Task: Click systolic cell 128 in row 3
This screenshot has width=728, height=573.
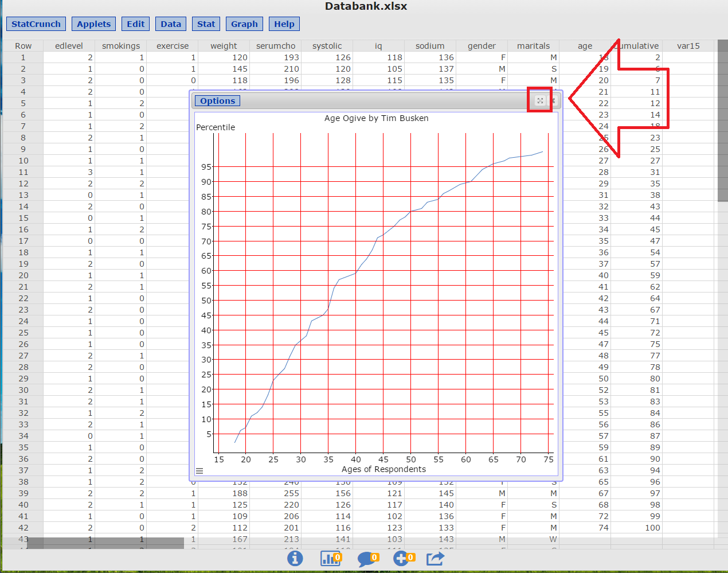Action: tap(327, 80)
